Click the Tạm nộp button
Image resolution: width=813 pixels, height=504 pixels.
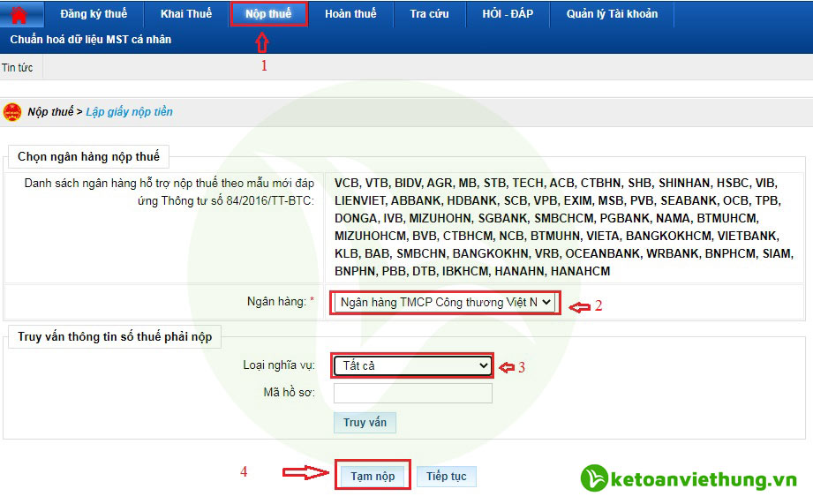pos(373,476)
